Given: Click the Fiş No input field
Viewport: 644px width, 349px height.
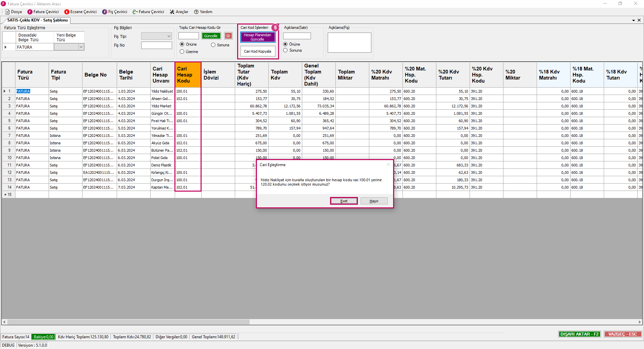Looking at the screenshot, I should (x=157, y=45).
